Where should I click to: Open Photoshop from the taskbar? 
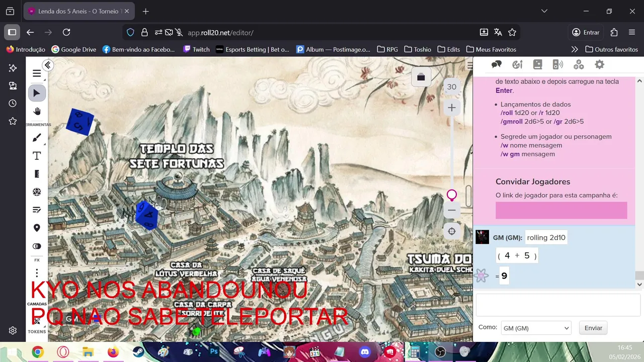point(214,352)
